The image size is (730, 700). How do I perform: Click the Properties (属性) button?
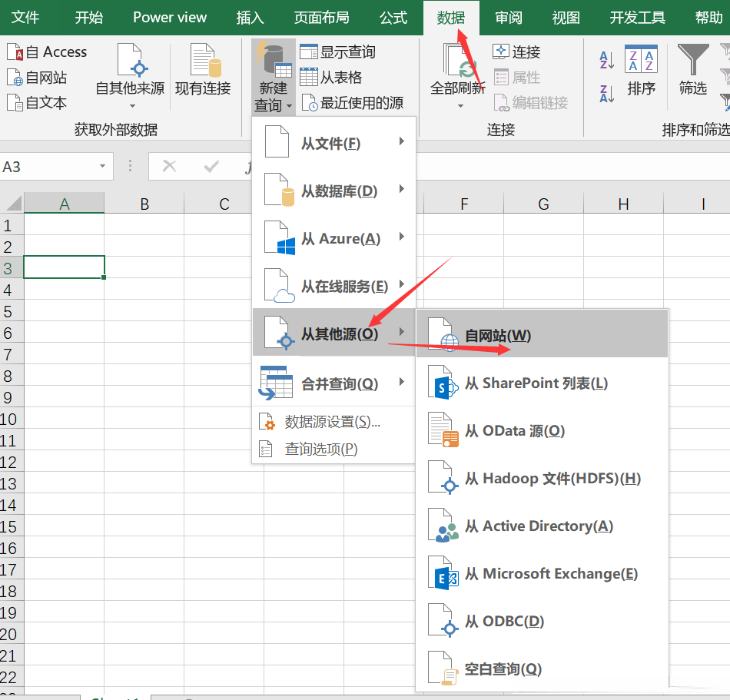(x=516, y=78)
